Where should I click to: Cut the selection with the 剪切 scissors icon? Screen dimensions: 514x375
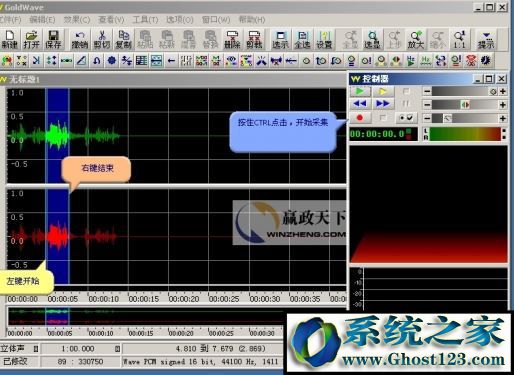click(102, 40)
